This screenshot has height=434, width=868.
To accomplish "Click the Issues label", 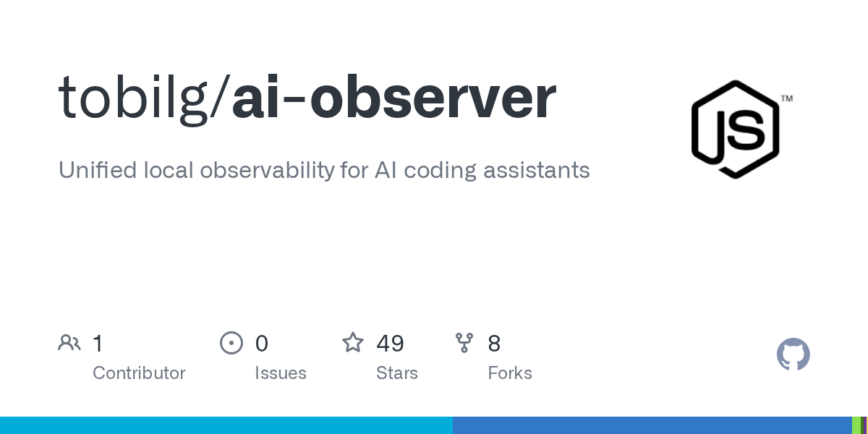I will (281, 373).
